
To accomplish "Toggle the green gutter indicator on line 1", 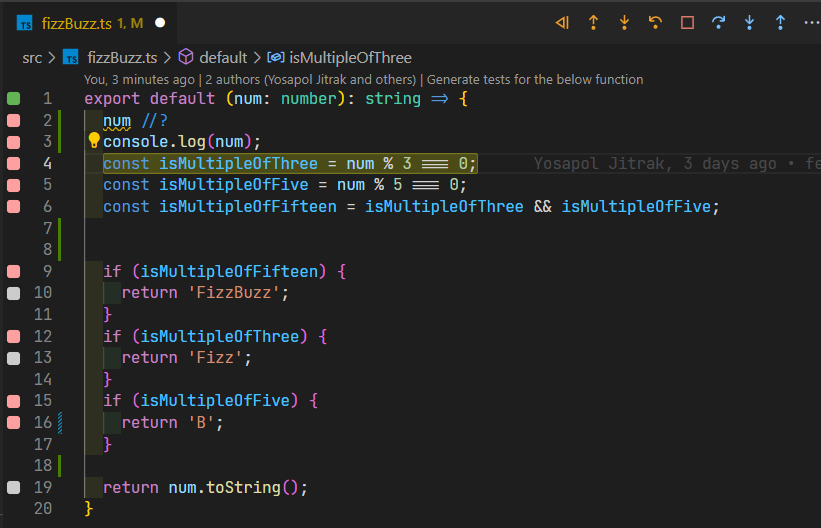I will [14, 98].
